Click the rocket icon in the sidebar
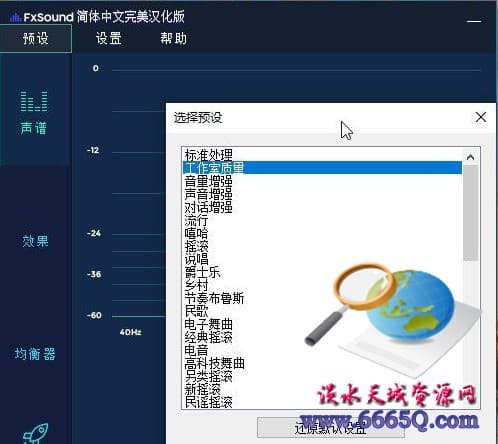The height and width of the screenshot is (444, 498). point(36,433)
